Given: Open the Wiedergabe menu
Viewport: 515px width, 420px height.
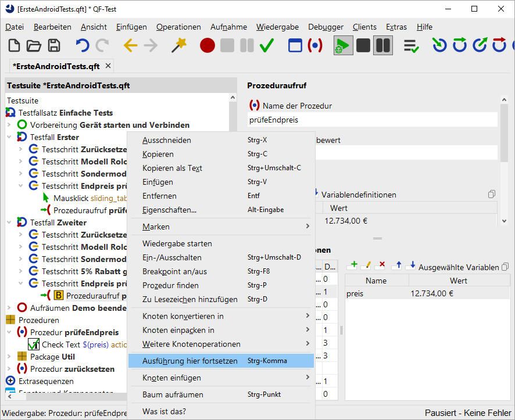Looking at the screenshot, I should click(x=277, y=27).
